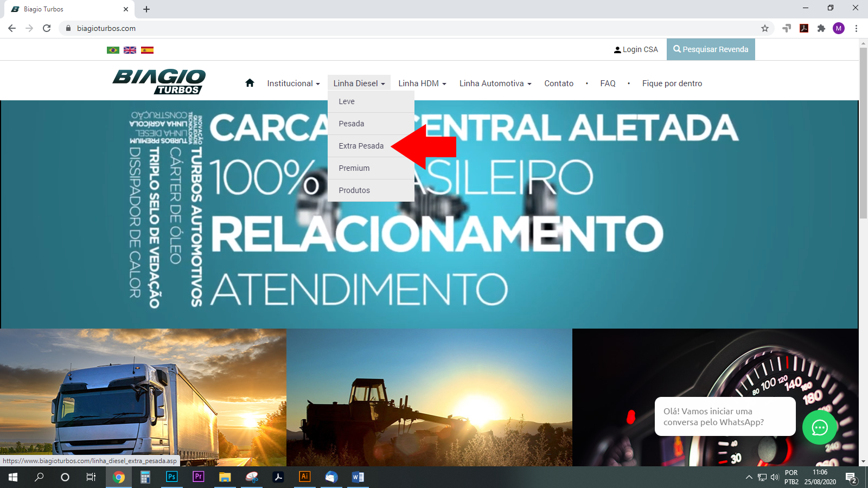Open Fique por dentro page
Screen dimensions: 868x488
(672, 83)
